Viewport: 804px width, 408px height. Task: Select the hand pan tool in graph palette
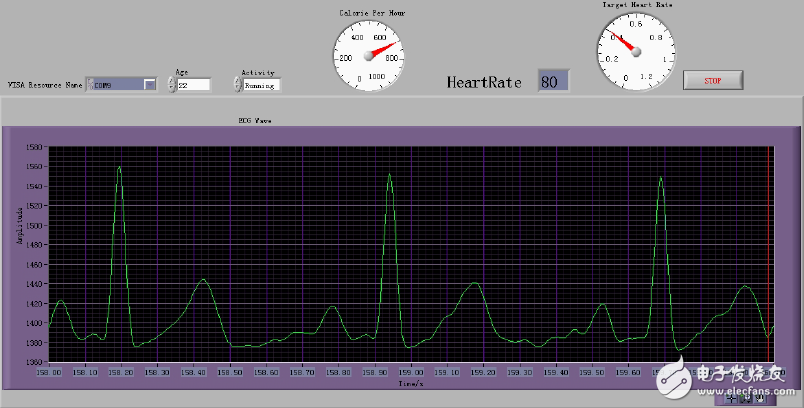click(760, 397)
